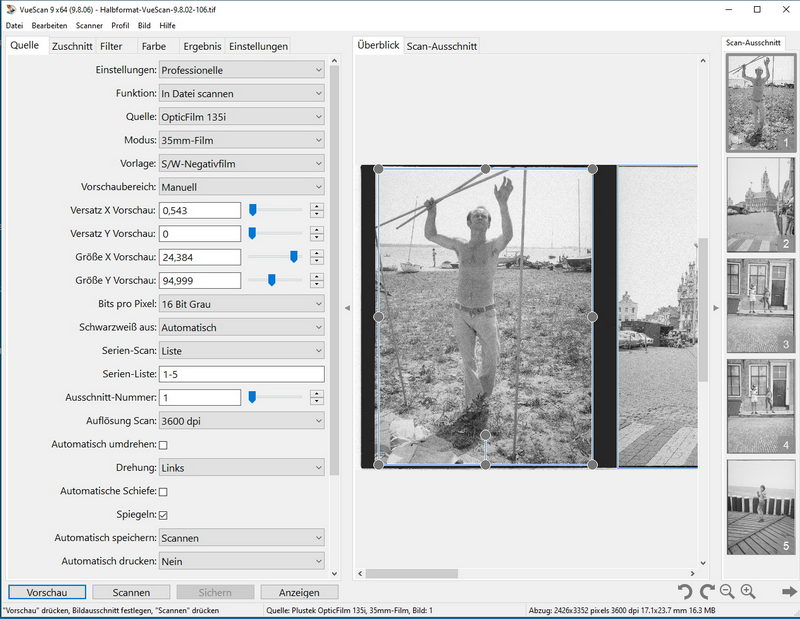Click the 'Größe X Vorschau' slider handle
Image resolution: width=800 pixels, height=619 pixels.
click(x=294, y=257)
